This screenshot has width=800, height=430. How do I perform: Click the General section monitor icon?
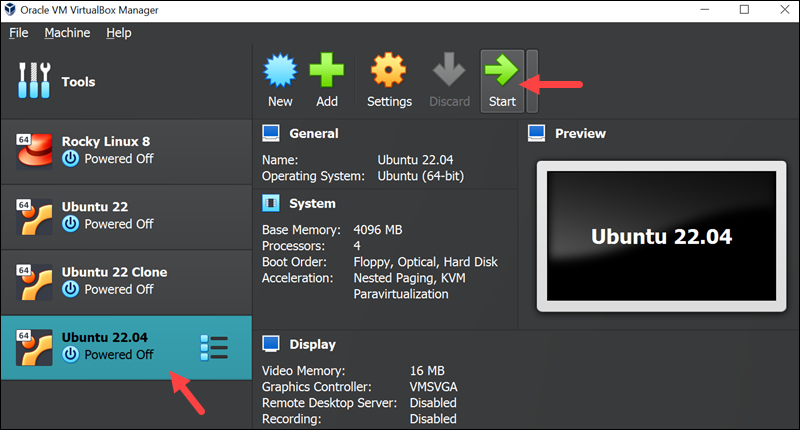(271, 133)
